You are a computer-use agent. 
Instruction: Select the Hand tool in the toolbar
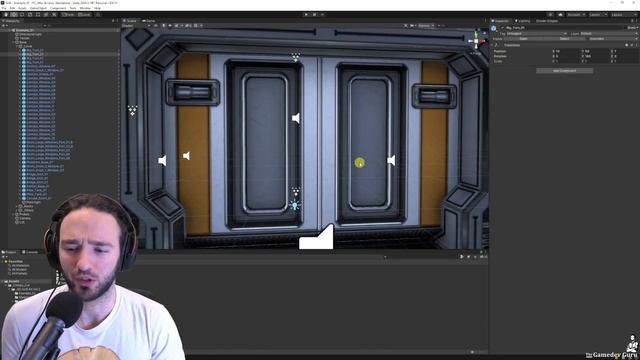(x=6, y=15)
